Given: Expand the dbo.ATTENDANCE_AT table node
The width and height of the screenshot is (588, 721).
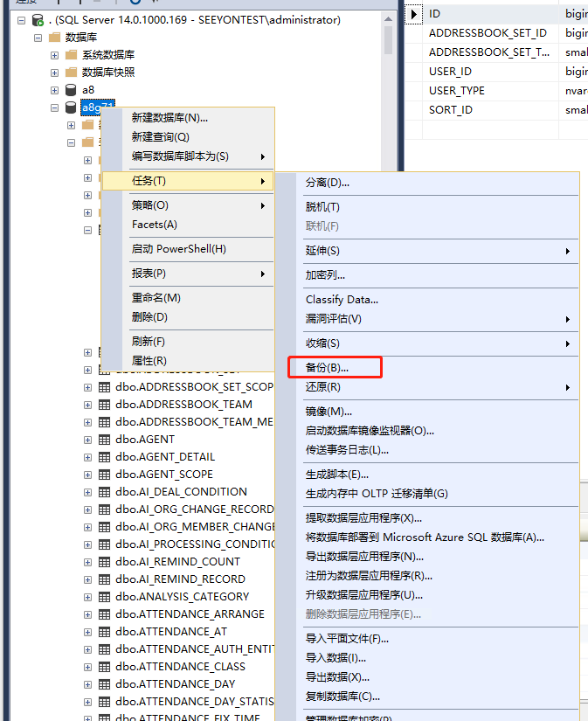Looking at the screenshot, I should tap(88, 632).
